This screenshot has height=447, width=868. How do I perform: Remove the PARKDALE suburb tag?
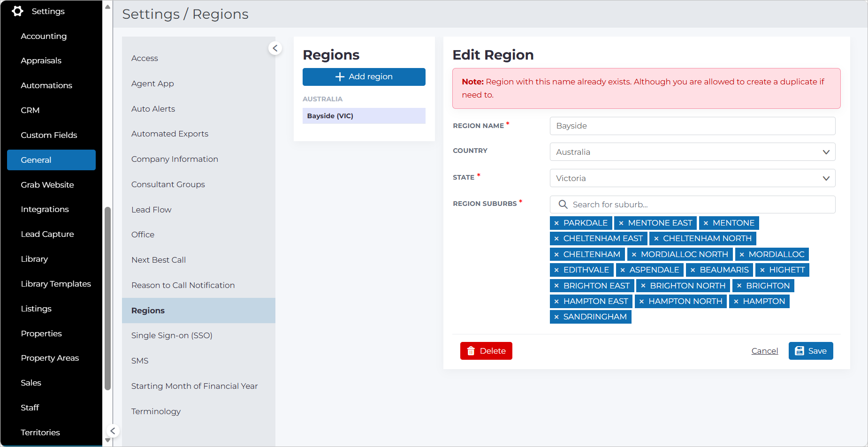tap(556, 223)
